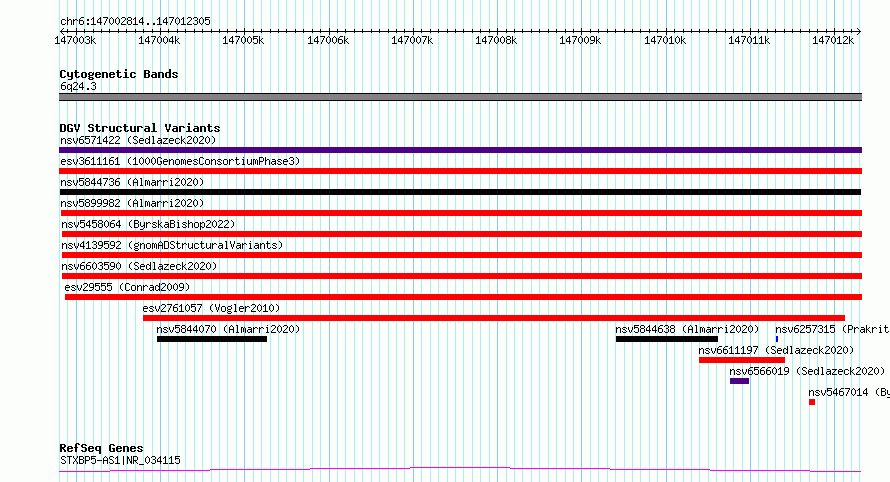Click the red esv2761057 variant bar
Screen dimensions: 890x482
click(x=494, y=318)
